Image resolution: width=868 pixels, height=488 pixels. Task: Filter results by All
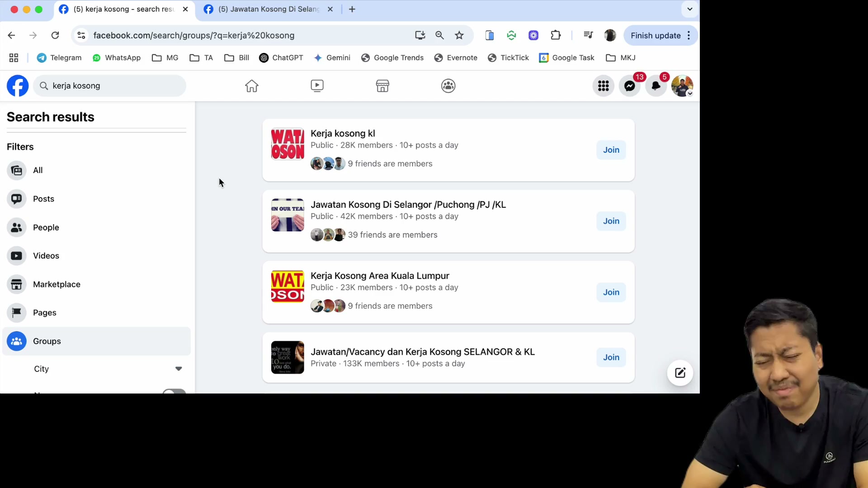[x=96, y=170]
